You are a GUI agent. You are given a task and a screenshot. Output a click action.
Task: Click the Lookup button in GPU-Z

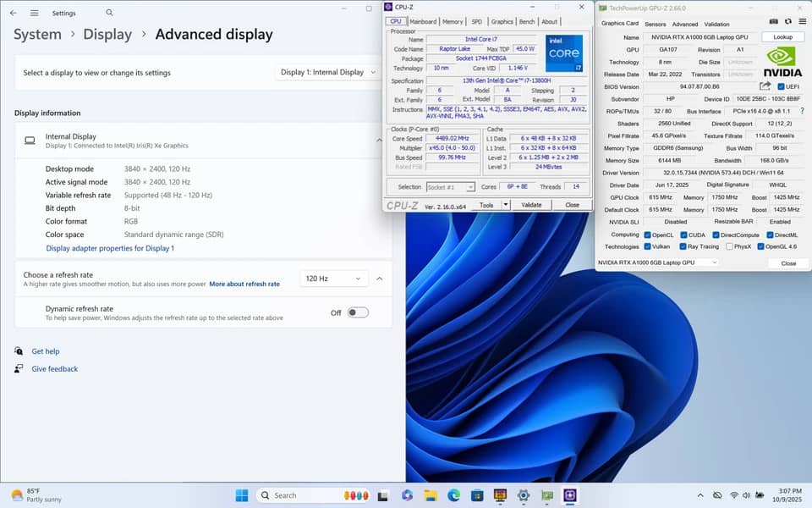(x=782, y=36)
